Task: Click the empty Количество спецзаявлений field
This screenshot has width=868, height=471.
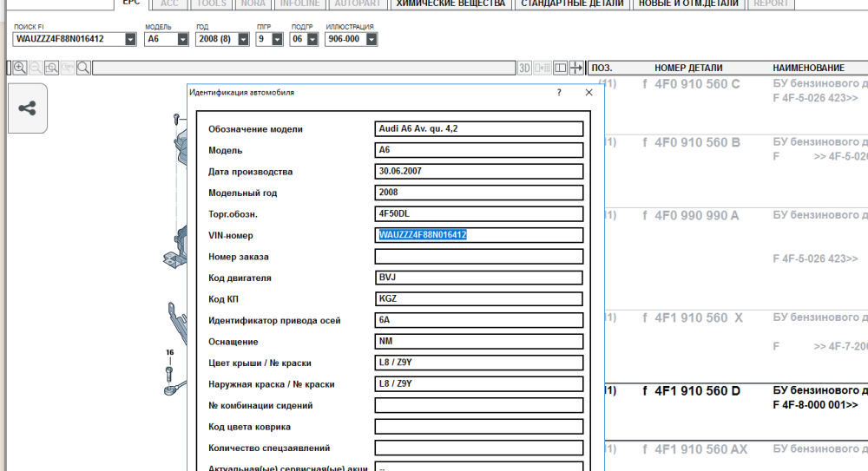Action: 479,448
